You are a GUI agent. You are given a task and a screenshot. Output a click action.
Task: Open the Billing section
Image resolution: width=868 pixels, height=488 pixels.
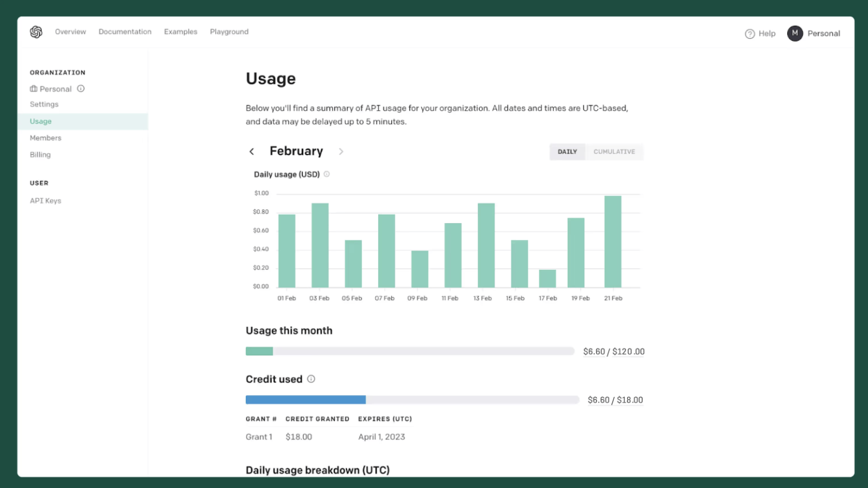pos(40,154)
